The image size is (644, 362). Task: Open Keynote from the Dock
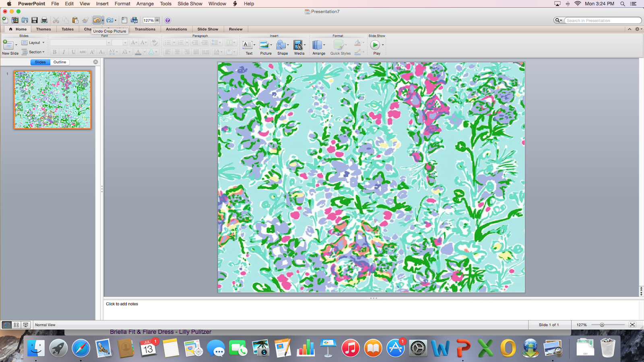328,348
